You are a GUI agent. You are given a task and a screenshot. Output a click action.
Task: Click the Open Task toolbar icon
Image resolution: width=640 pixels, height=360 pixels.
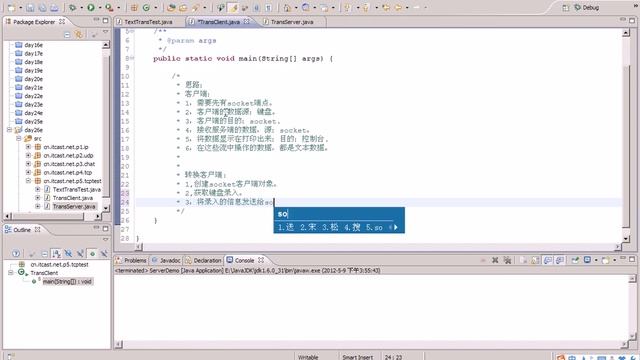183,7
